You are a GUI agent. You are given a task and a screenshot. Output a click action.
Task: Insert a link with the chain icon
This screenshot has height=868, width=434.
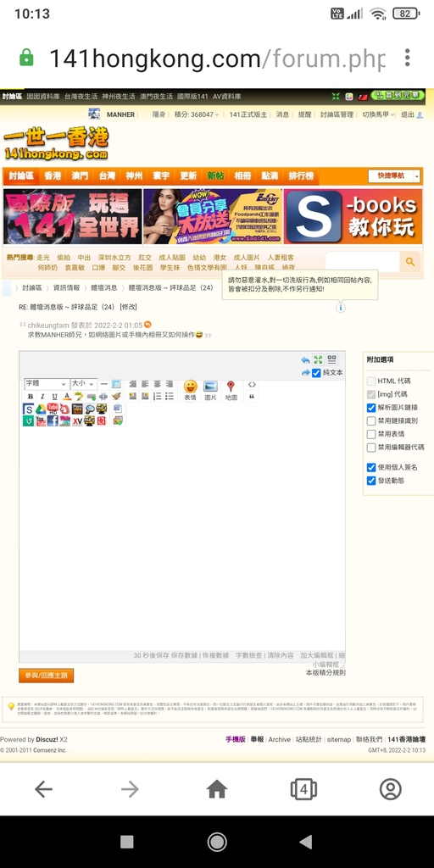tap(92, 397)
